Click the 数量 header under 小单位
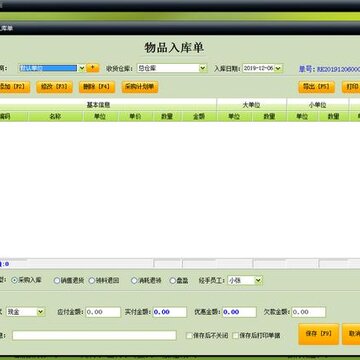 click(333, 116)
